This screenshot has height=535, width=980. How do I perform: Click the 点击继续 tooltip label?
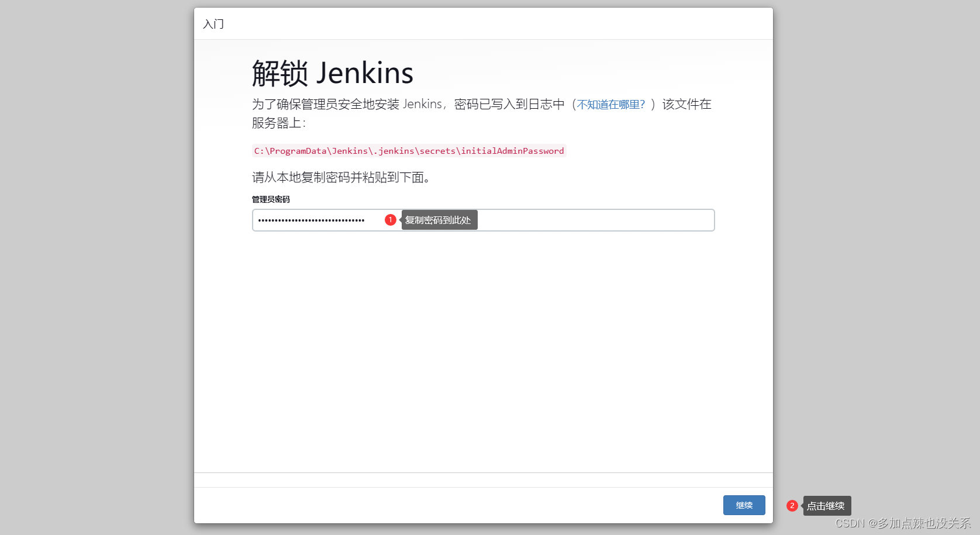826,506
